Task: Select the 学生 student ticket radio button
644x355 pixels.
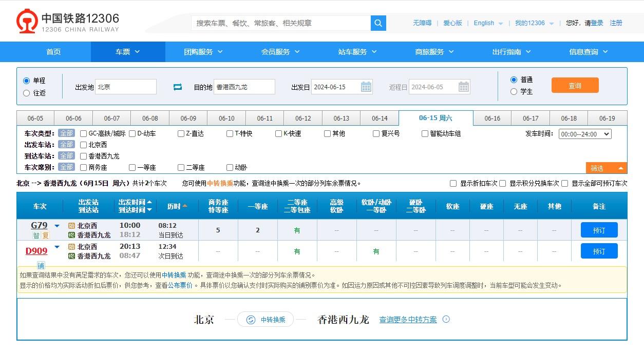Action: point(514,91)
